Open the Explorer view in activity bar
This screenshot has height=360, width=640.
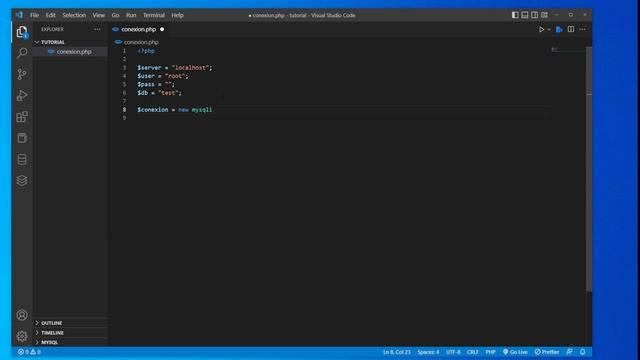click(22, 32)
